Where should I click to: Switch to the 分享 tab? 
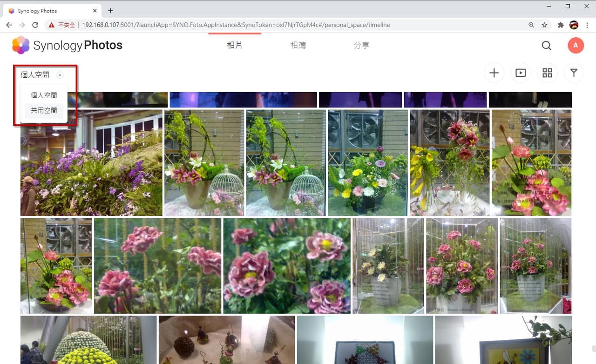click(361, 45)
